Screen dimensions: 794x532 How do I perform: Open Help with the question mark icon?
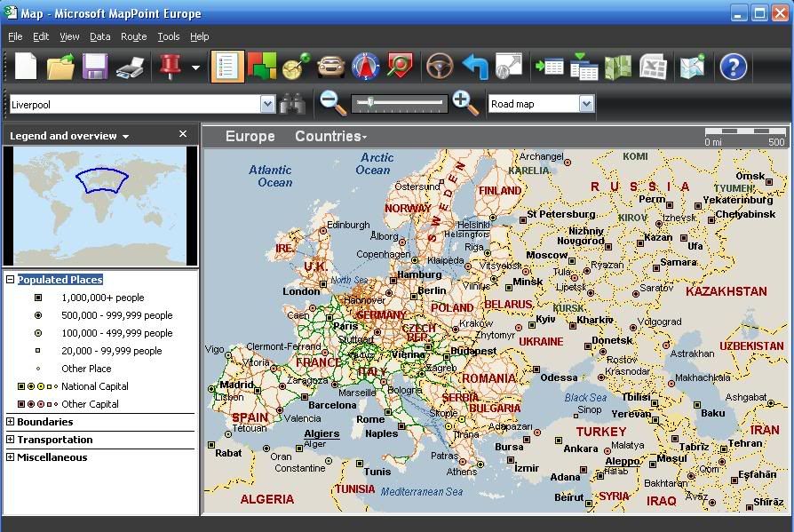pos(733,67)
